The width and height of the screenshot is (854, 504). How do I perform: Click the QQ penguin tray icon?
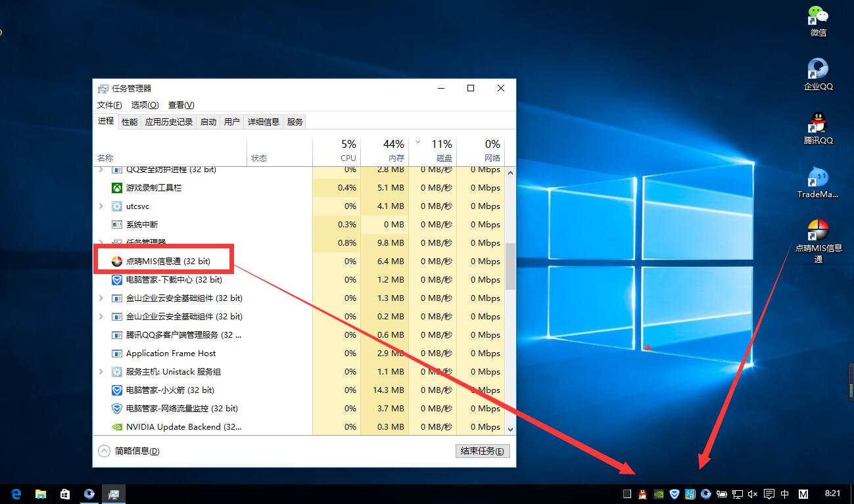point(643,493)
